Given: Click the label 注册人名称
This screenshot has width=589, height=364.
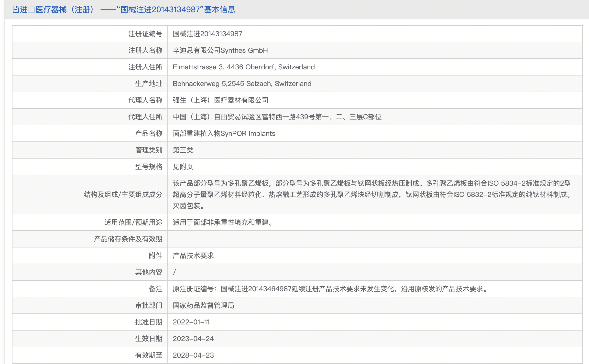Looking at the screenshot, I should (145, 50).
